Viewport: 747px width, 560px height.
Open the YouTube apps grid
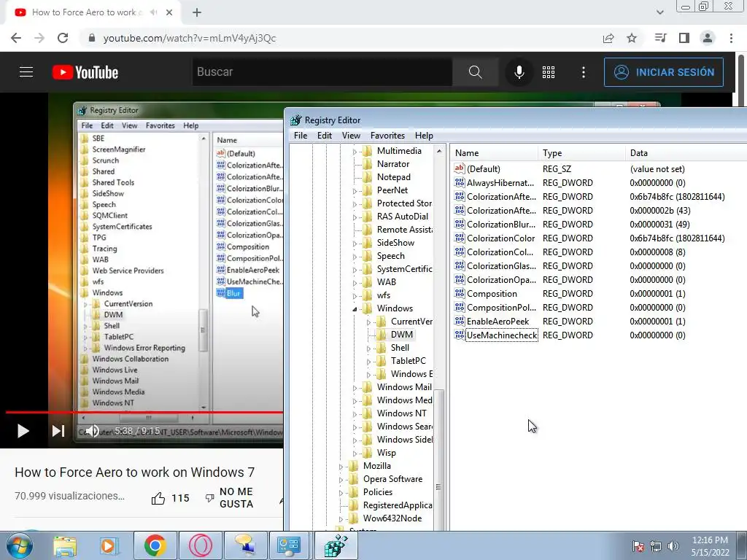pos(549,72)
